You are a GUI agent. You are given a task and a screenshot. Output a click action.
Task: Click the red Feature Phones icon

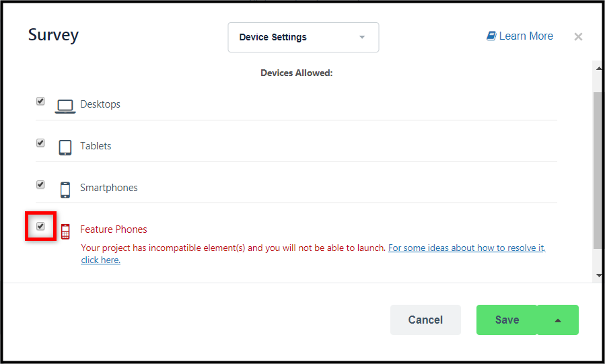[65, 231]
